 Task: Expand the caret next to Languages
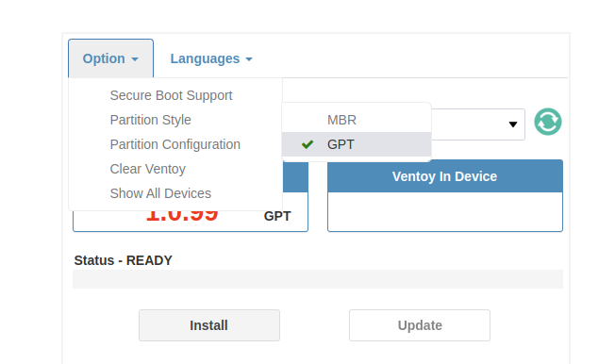tap(249, 59)
